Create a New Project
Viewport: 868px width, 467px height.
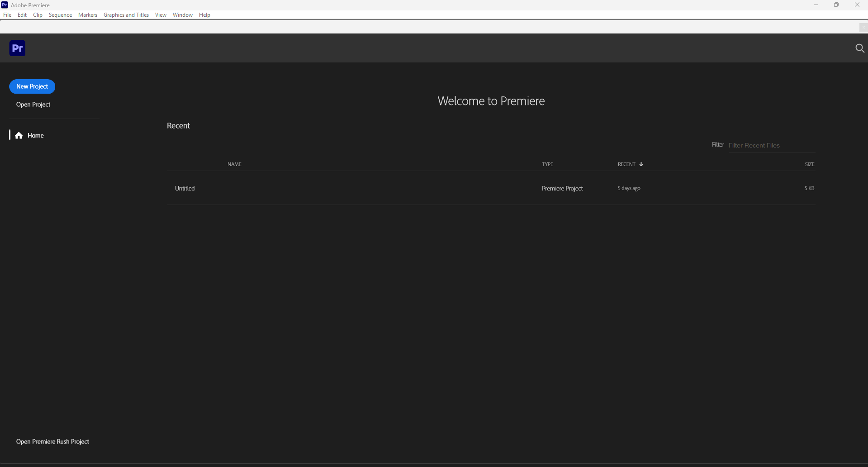click(x=32, y=86)
